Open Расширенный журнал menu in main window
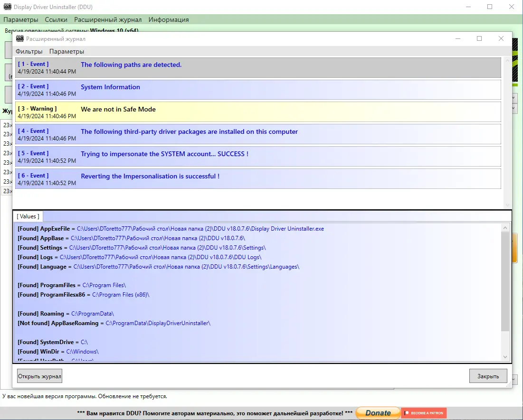523x420 pixels. click(x=108, y=19)
